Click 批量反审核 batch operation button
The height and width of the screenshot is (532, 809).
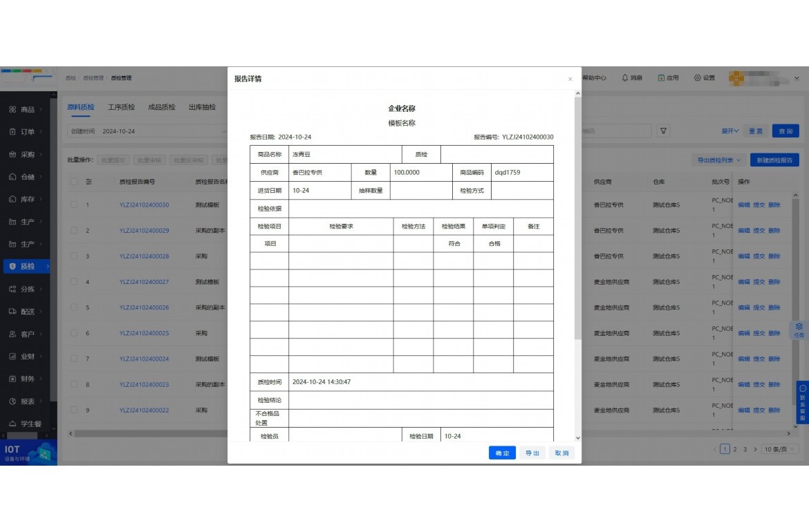(189, 160)
